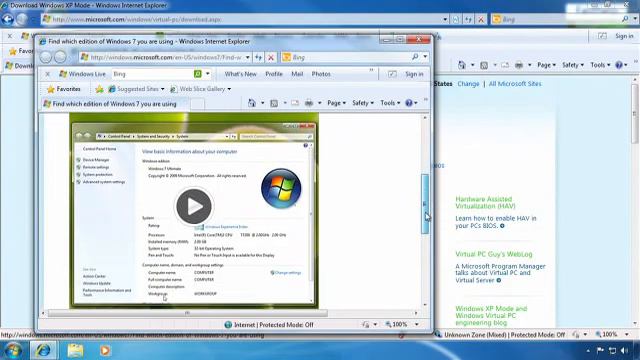Click Forward button in front window
The width and height of the screenshot is (640, 360).
(x=60, y=57)
